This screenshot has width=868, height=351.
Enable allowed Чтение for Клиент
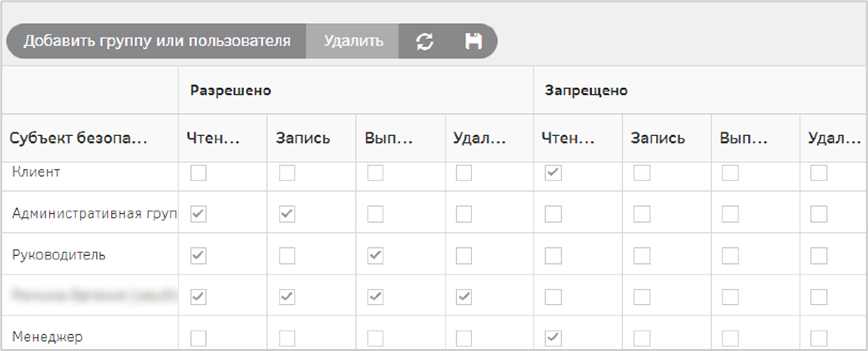coord(198,173)
